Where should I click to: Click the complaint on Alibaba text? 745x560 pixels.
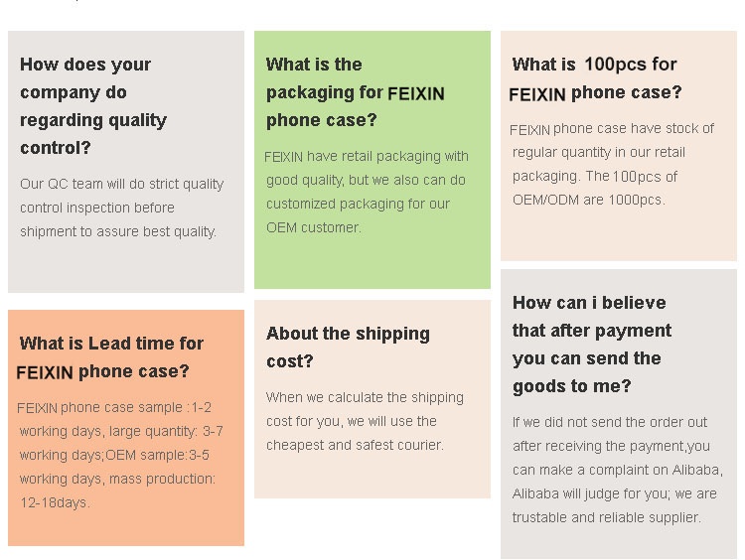(x=618, y=470)
